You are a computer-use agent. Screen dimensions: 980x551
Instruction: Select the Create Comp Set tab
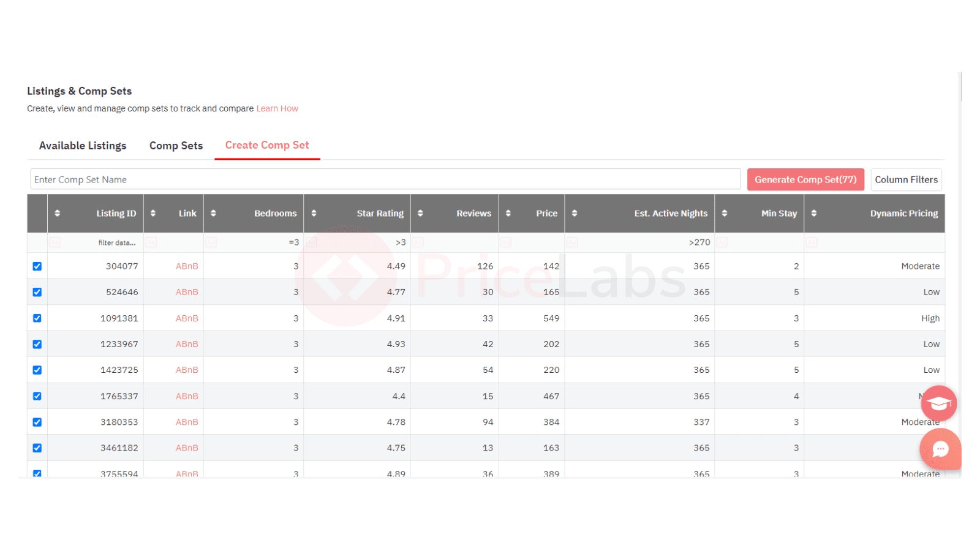coord(267,145)
